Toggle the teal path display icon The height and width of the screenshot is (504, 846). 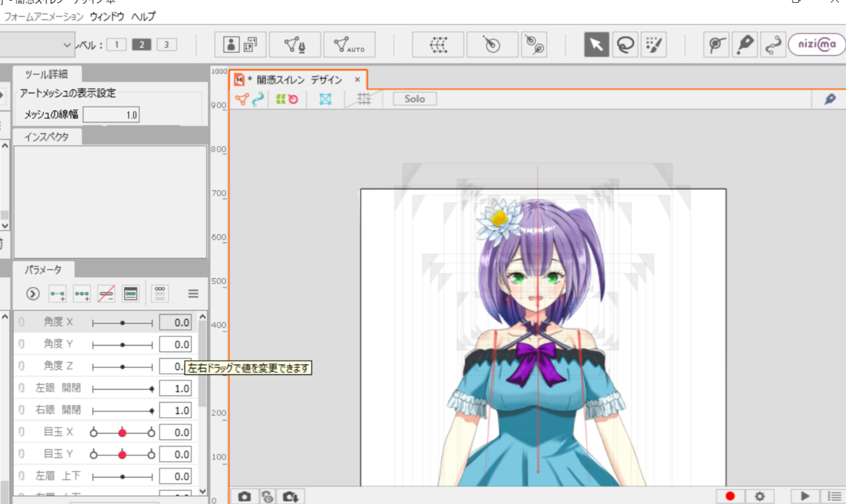click(258, 99)
